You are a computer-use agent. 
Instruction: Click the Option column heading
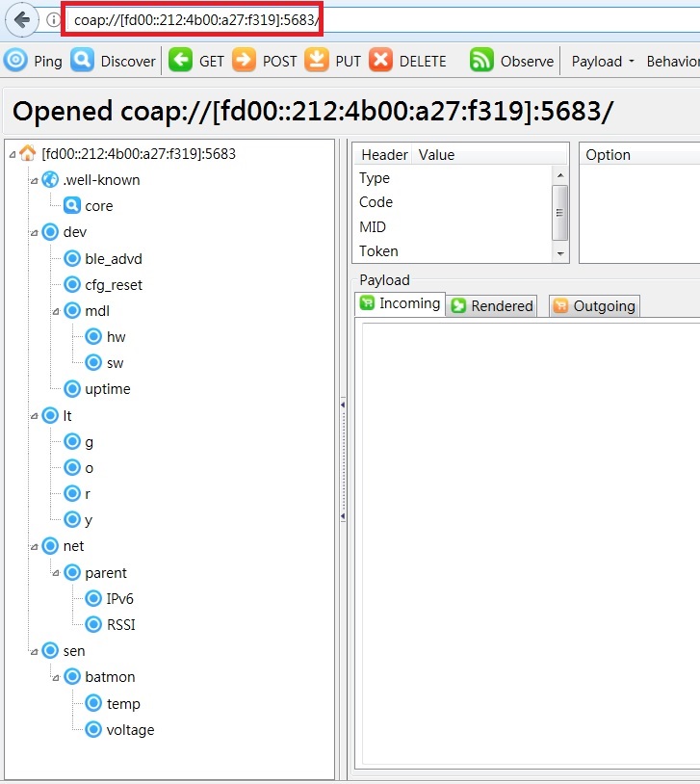(x=640, y=155)
